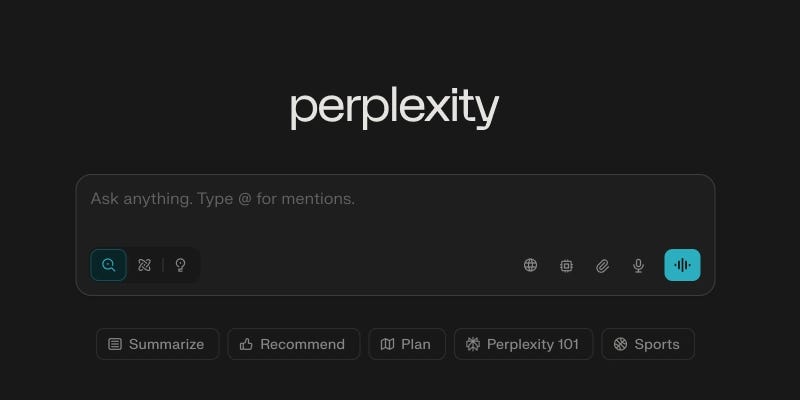Choose the Summarize suggestion chip
Screen dimensions: 800x400
(157, 344)
